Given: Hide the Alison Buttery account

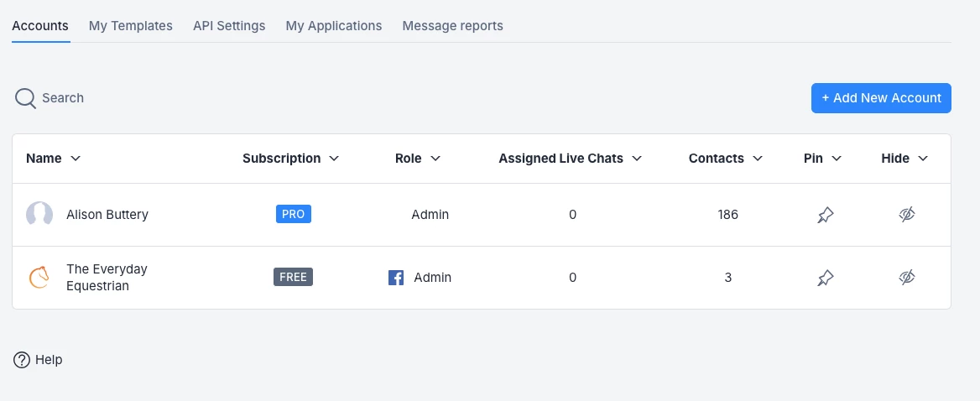Looking at the screenshot, I should coord(906,215).
